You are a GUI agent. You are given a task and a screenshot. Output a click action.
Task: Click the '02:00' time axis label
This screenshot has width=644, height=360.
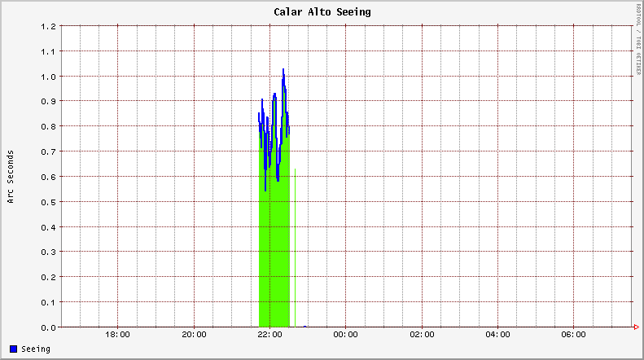point(422,335)
